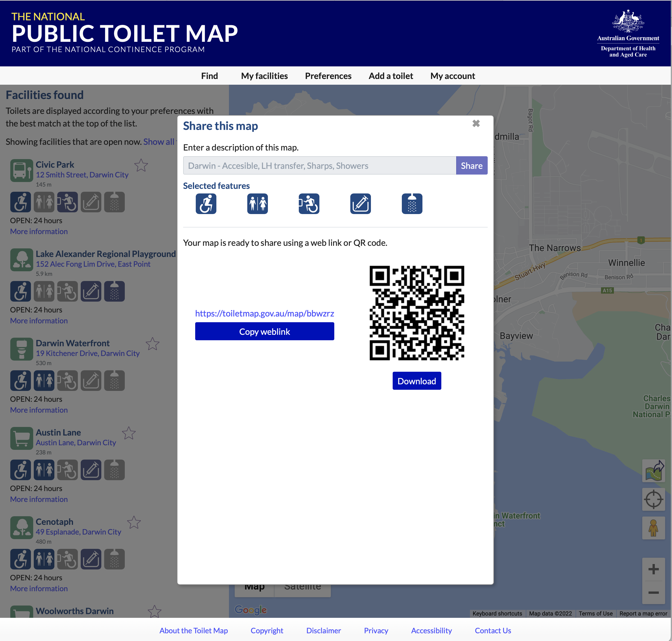The height and width of the screenshot is (641, 672).
Task: Close the Share this map dialog
Action: pos(476,123)
